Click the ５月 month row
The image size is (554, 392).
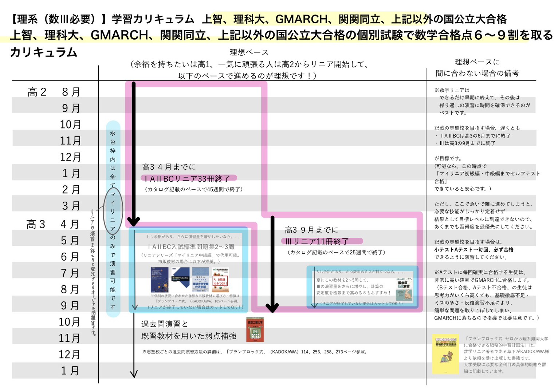point(70,241)
